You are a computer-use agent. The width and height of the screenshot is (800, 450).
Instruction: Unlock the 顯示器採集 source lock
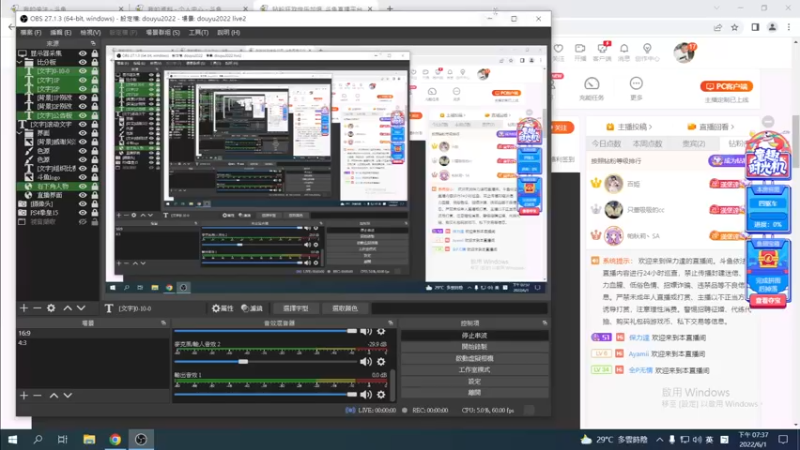tap(94, 53)
